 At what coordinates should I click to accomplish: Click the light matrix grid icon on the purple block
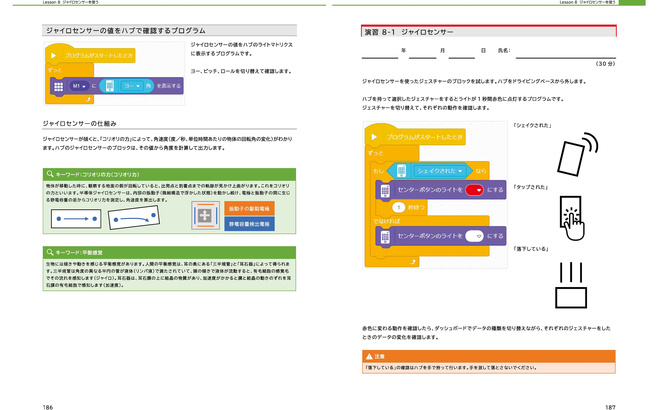[58, 87]
